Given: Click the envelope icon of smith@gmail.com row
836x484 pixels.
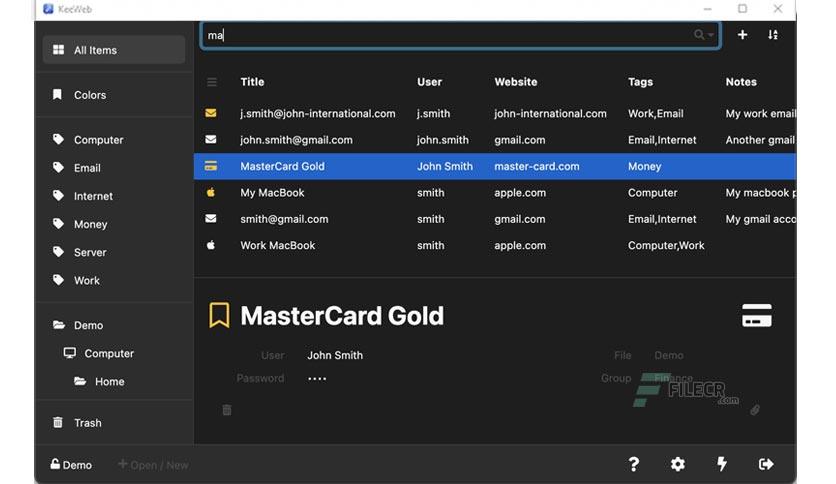Looking at the screenshot, I should pyautogui.click(x=211, y=219).
